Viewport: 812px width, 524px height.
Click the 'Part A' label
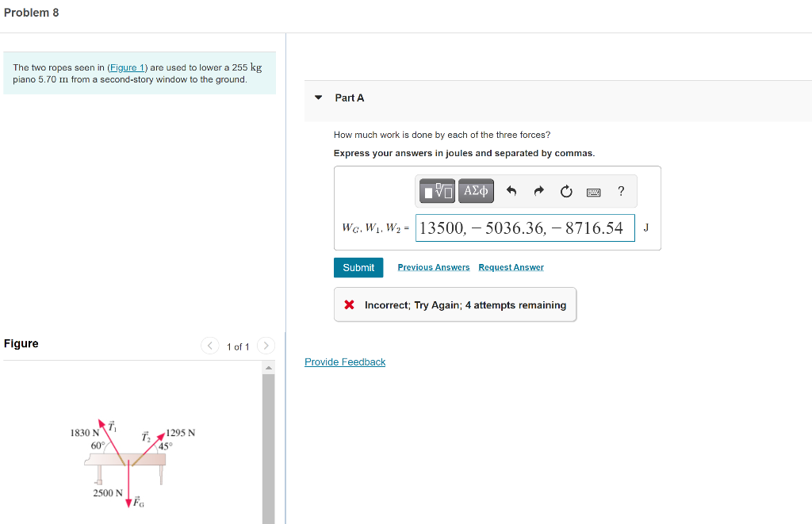pos(350,98)
